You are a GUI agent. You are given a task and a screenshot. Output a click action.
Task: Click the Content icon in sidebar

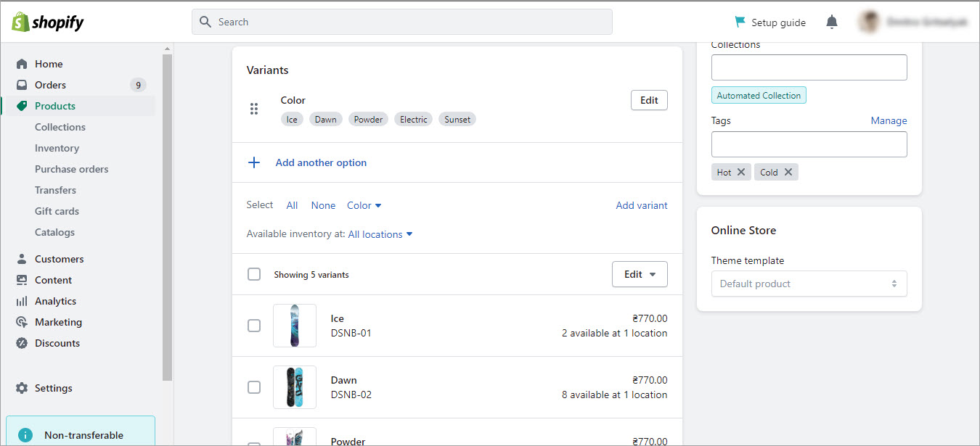pyautogui.click(x=22, y=280)
